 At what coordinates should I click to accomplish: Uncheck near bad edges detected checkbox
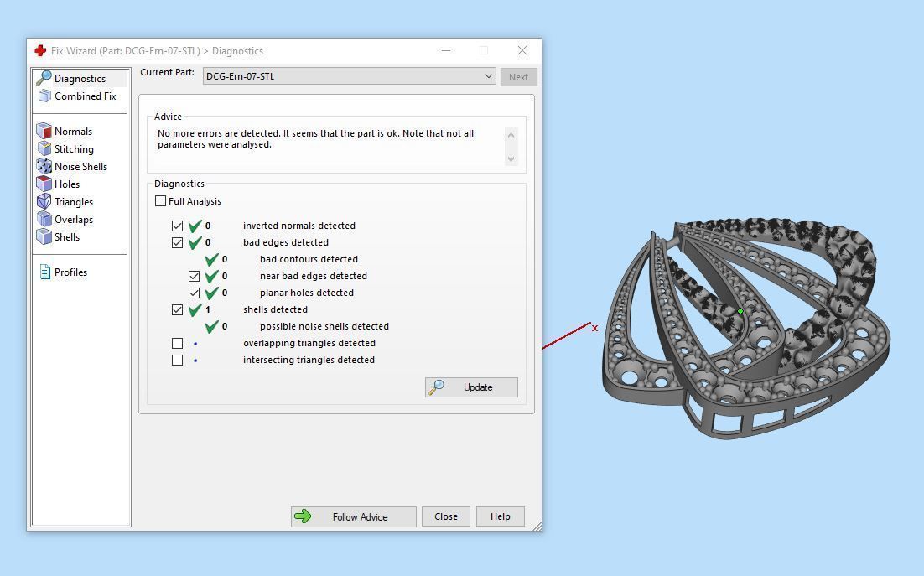coord(194,276)
